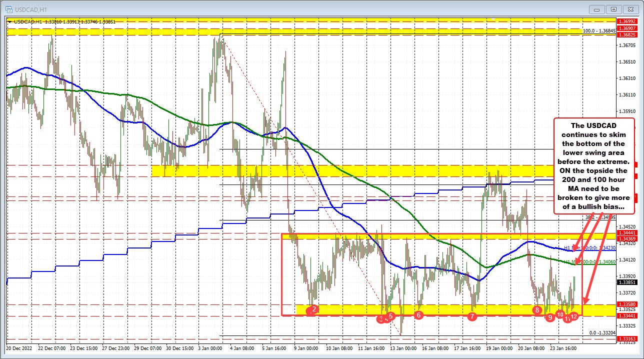Click the USDCAD,H1 title bar tab
The image size is (644, 359).
(x=30, y=9)
